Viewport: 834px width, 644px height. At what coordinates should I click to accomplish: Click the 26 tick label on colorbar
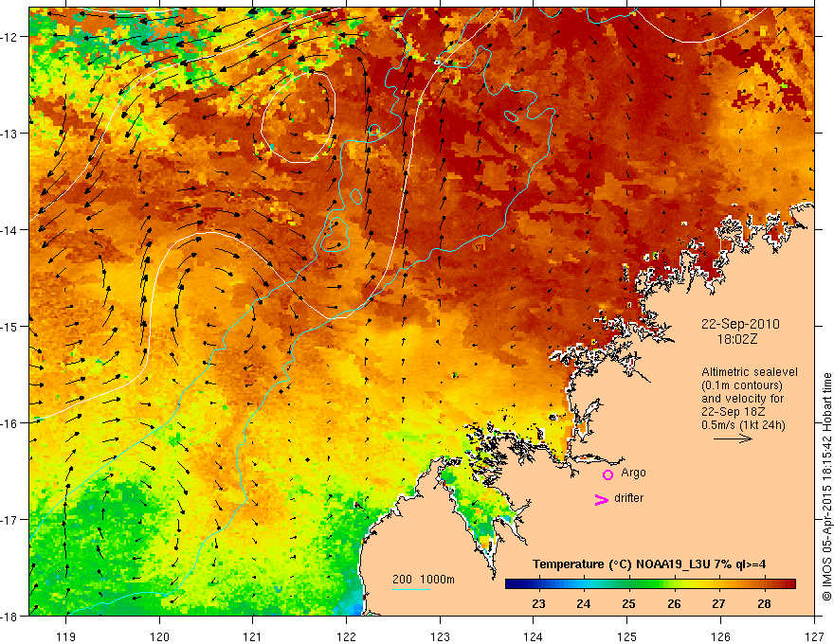[674, 603]
